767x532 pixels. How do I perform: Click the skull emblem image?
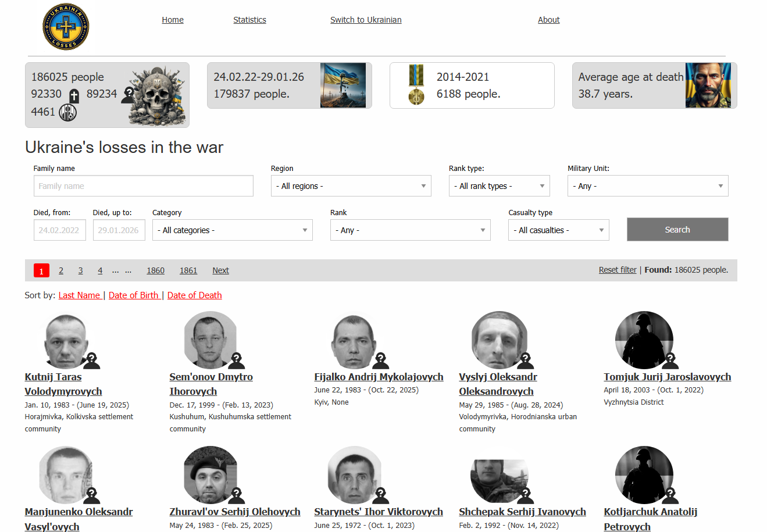point(157,95)
